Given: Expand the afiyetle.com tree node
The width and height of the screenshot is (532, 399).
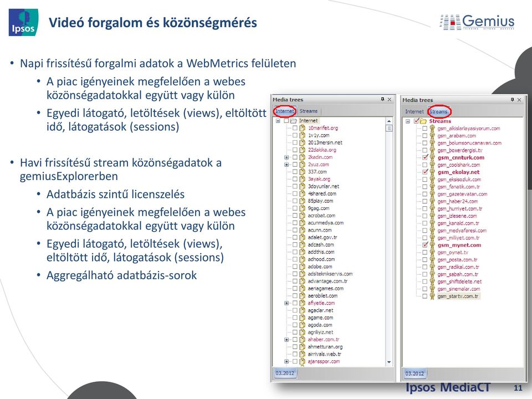Looking at the screenshot, I should [x=287, y=303].
